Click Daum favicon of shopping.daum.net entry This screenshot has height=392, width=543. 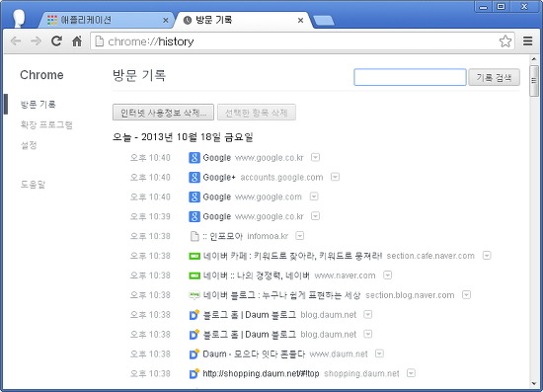pos(194,373)
